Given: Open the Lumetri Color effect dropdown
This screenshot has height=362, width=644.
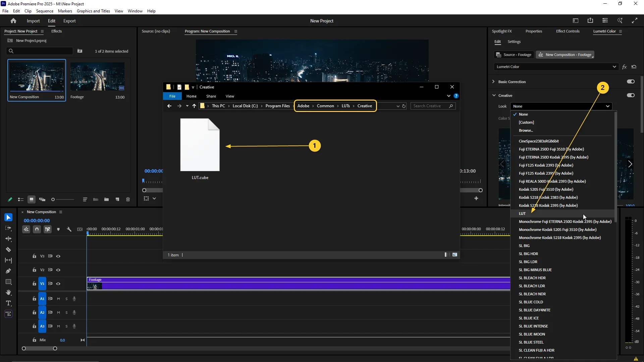Looking at the screenshot, I should (556, 67).
